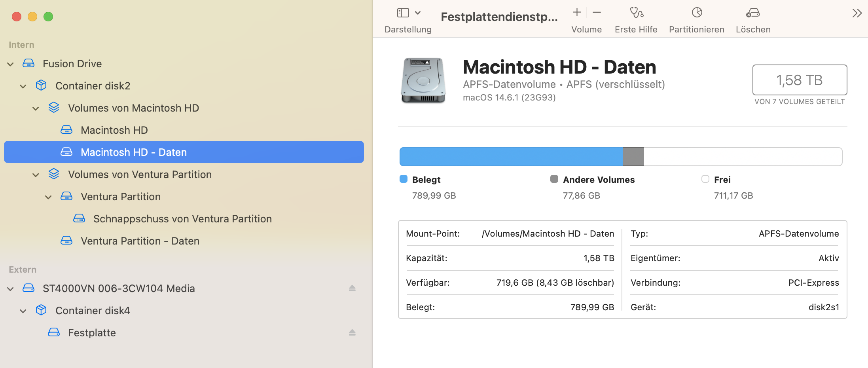Eject the Festplatte volume

pyautogui.click(x=352, y=332)
